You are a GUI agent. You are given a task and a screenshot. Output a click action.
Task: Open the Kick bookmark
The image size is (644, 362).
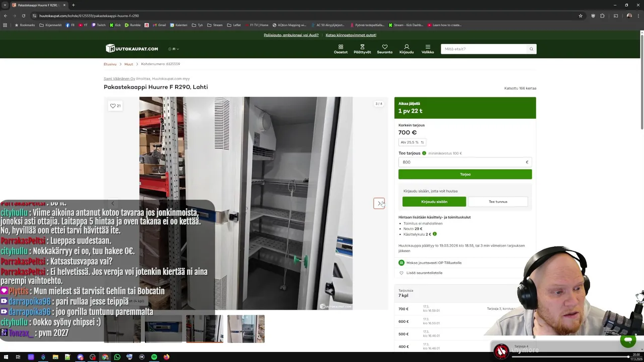[x=116, y=25]
